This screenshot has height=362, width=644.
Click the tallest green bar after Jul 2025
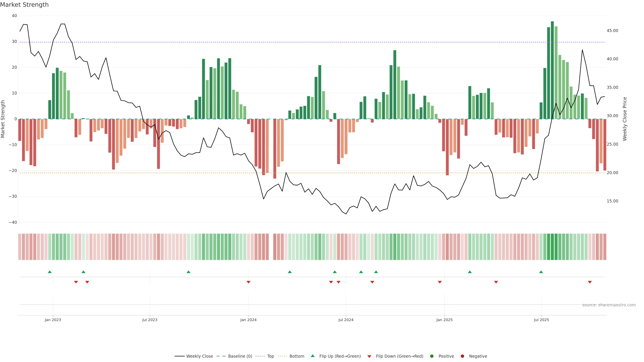[x=552, y=70]
